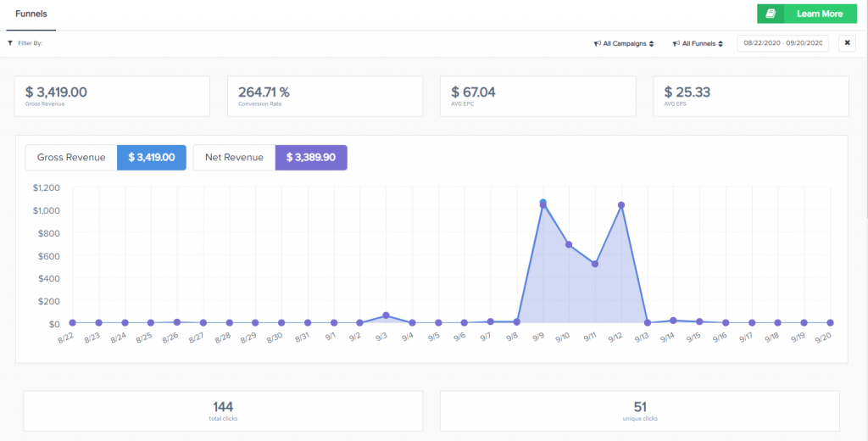Screen dimensions: 868x441
Task: Select the 9/12 data point on the chart
Action: point(621,205)
